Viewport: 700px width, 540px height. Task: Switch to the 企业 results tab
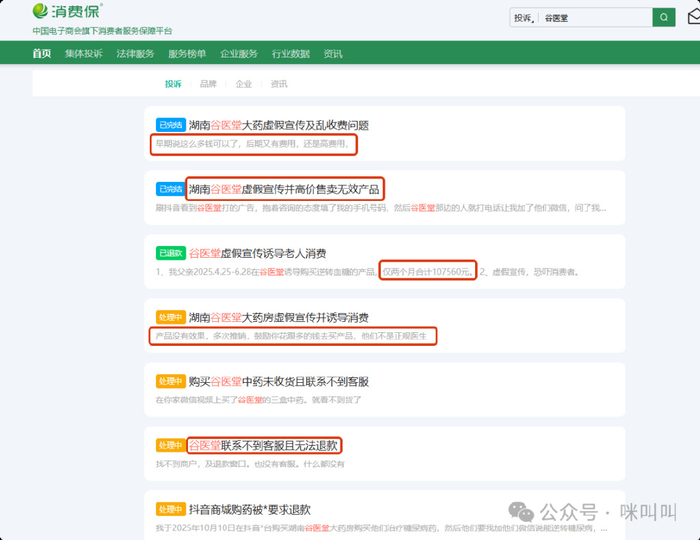(244, 84)
